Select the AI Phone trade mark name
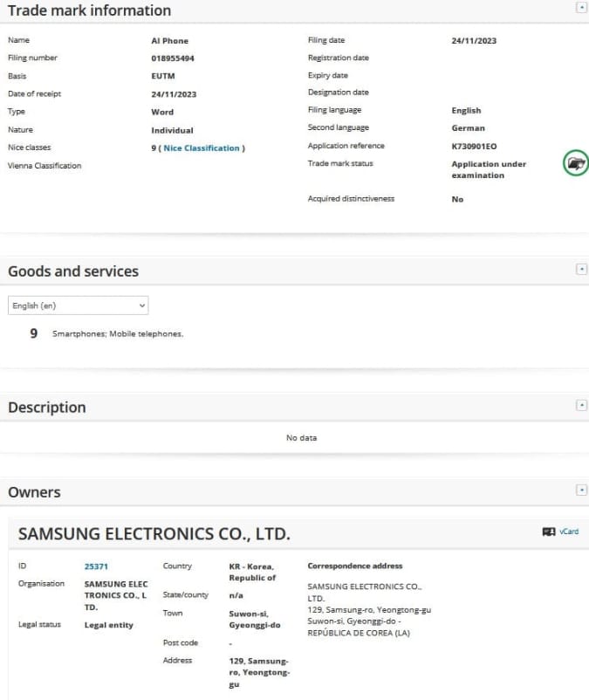Image resolution: width=589 pixels, height=700 pixels. pos(169,41)
